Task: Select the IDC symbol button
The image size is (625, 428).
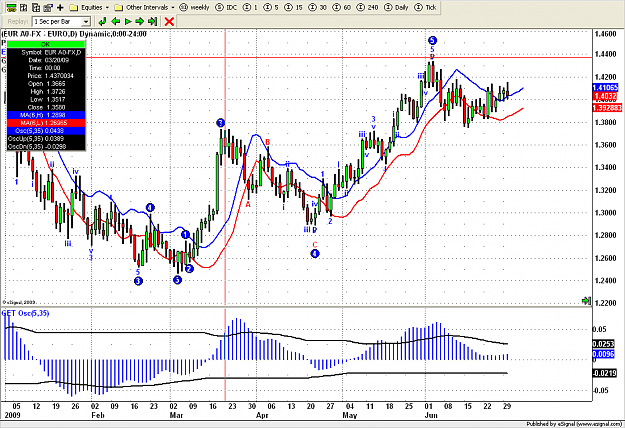Action: 226,7
